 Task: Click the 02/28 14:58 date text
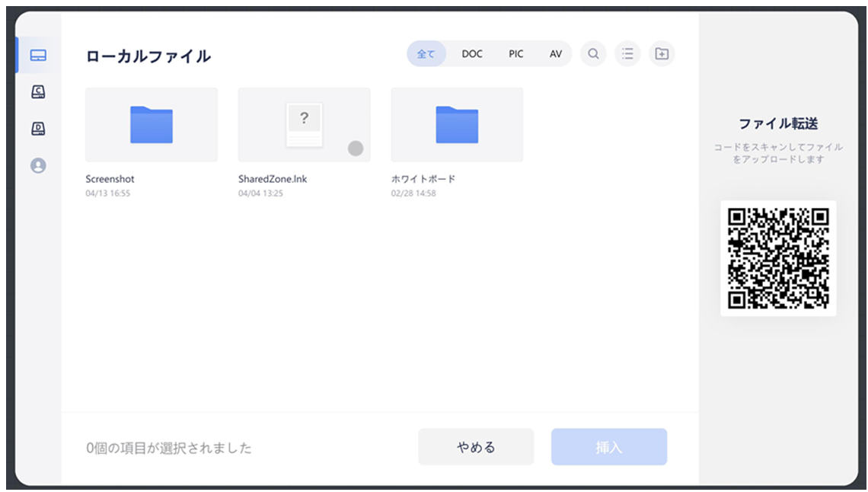coord(413,193)
